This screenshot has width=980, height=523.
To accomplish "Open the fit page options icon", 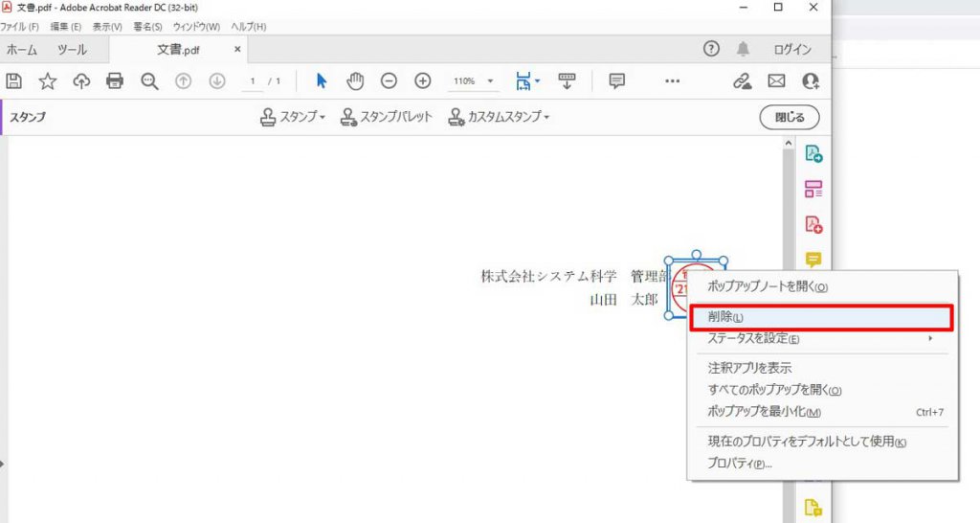I will pos(527,81).
